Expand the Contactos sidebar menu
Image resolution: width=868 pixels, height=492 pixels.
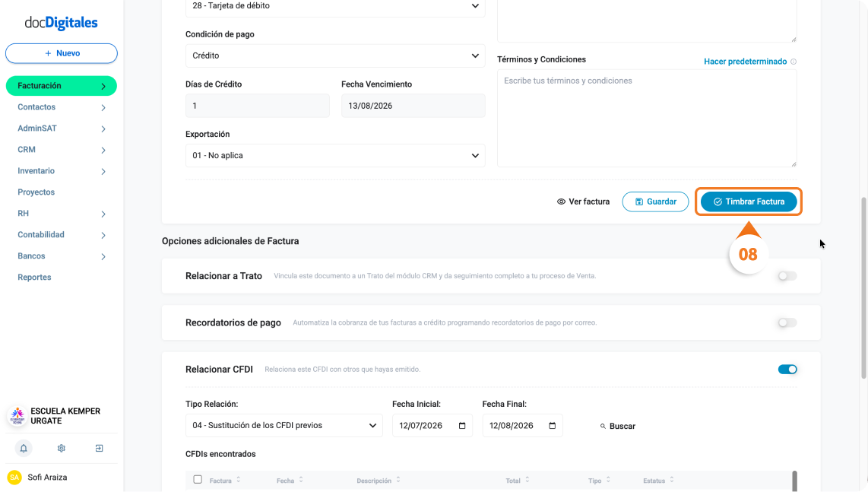point(62,107)
